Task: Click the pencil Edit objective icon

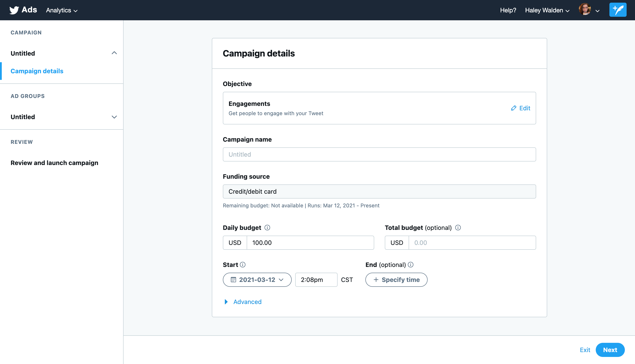Action: pos(513,108)
